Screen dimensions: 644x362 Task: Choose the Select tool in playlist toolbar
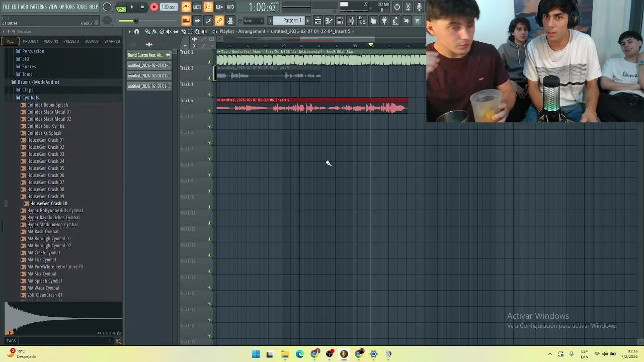click(x=190, y=31)
